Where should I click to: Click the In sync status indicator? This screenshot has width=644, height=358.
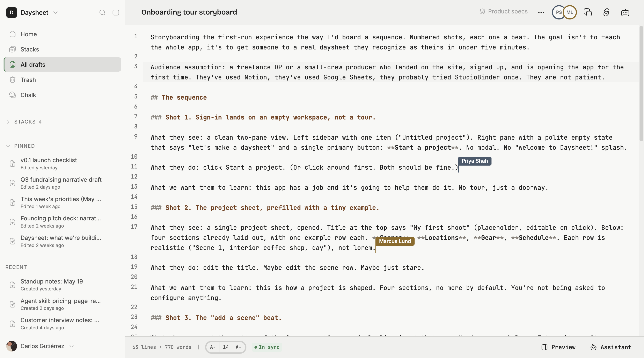(267, 347)
